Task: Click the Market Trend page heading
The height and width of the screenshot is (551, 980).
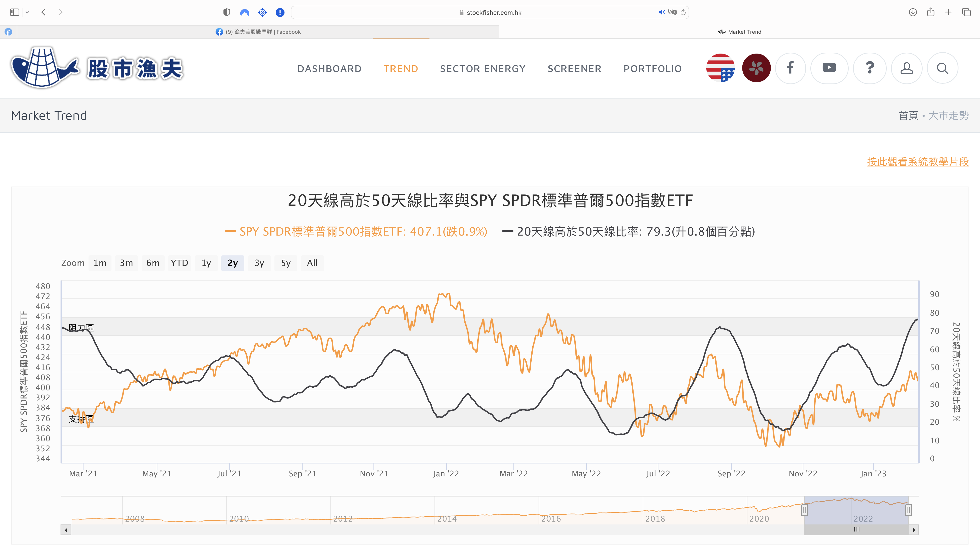Action: 49,115
